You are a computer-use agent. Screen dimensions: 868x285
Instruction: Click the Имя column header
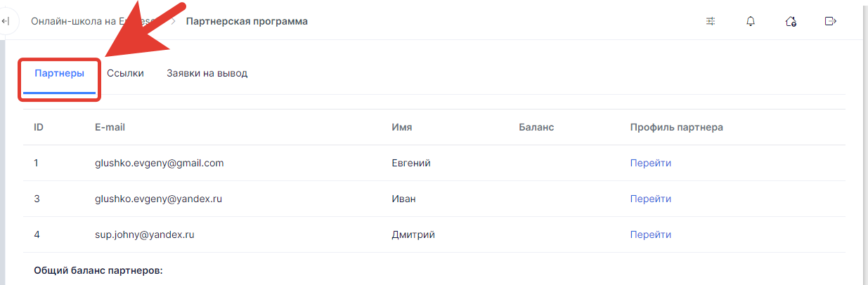401,127
